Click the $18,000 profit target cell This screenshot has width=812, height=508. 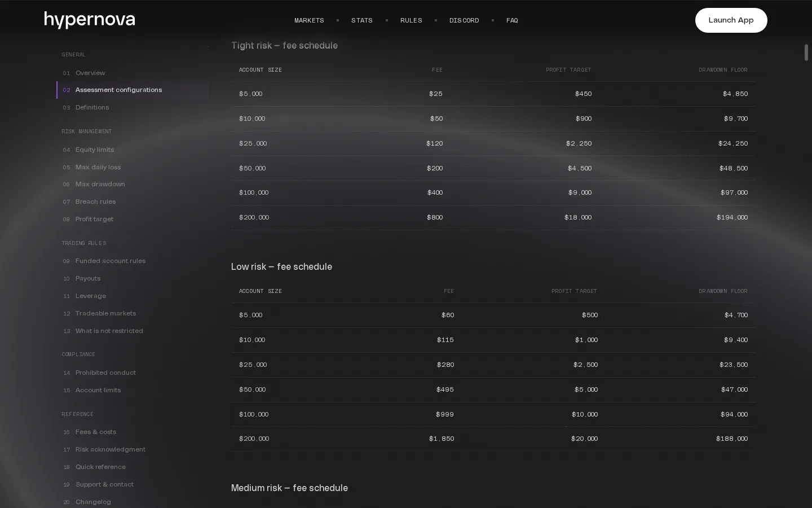point(578,217)
